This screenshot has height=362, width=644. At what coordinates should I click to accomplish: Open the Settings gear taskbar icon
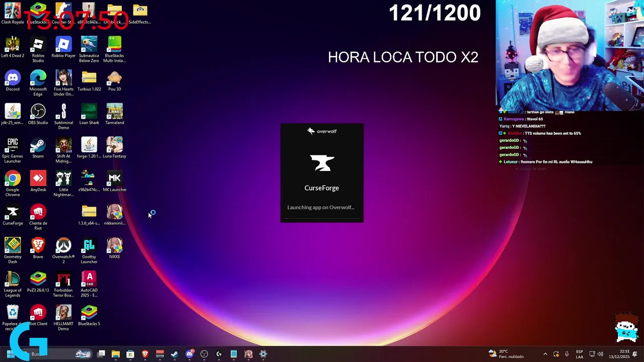point(263,354)
